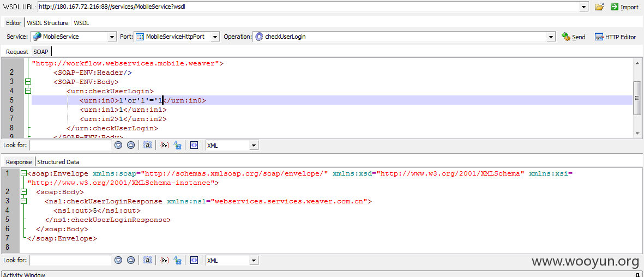Viewport: 644px width, 277px height.
Task: Switch to the WSDL Structure tab
Action: [x=47, y=23]
